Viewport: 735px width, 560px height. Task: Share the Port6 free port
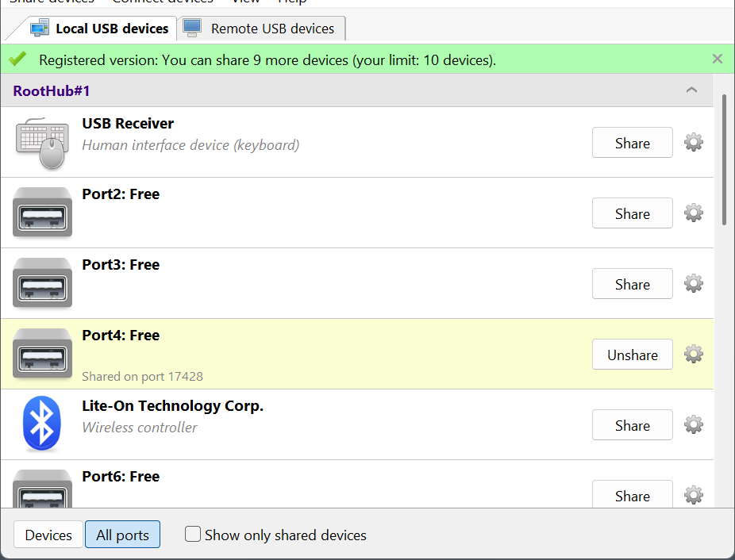click(632, 496)
